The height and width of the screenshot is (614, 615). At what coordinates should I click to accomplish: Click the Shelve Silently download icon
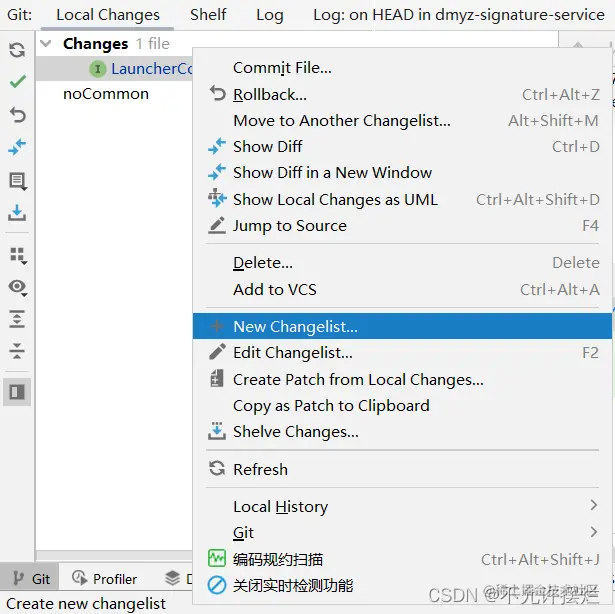coord(17,213)
